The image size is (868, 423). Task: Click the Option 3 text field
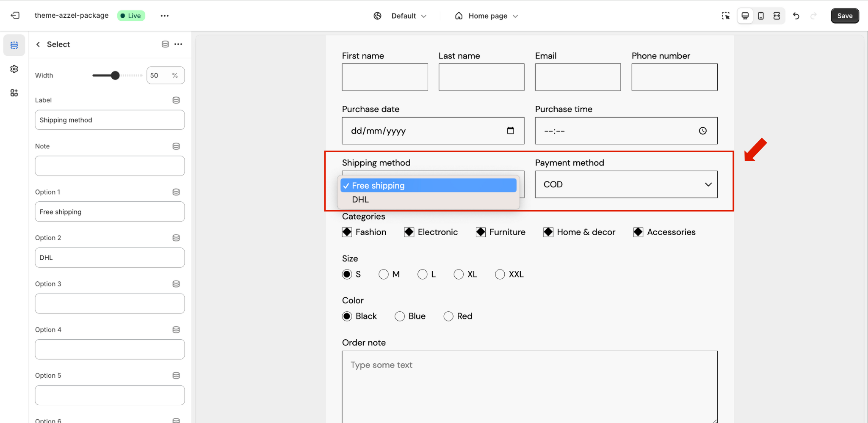click(110, 304)
